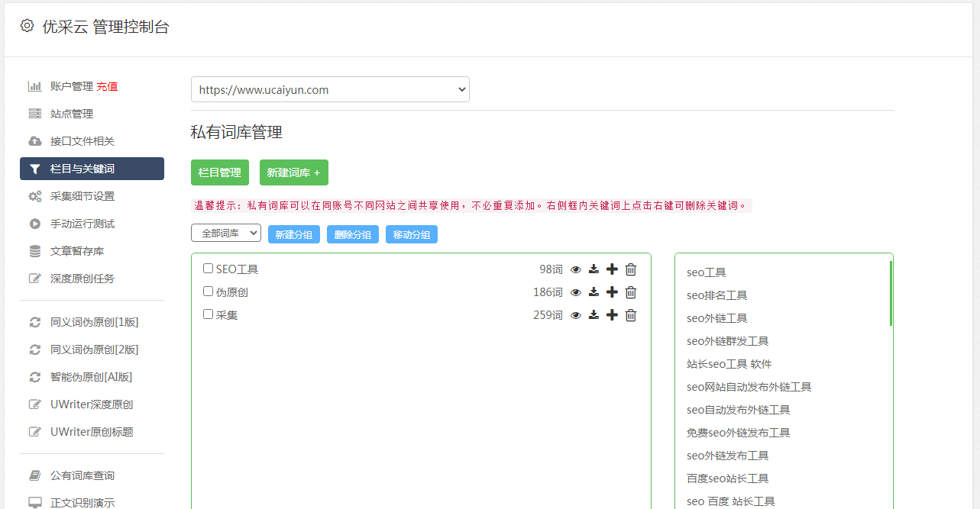Click the 移动分组 move group button
980x509 pixels.
[x=411, y=234]
